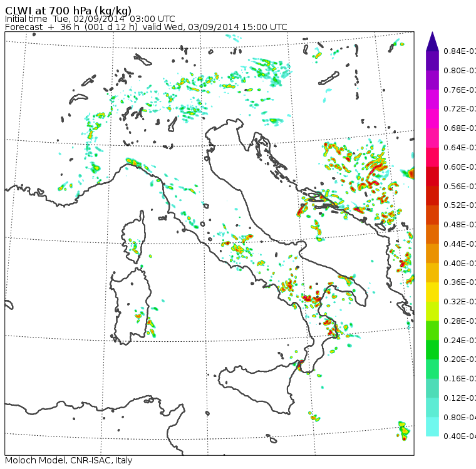Click the 0.76E-03 colorbar label
This screenshot has width=476, height=469.
click(460, 90)
